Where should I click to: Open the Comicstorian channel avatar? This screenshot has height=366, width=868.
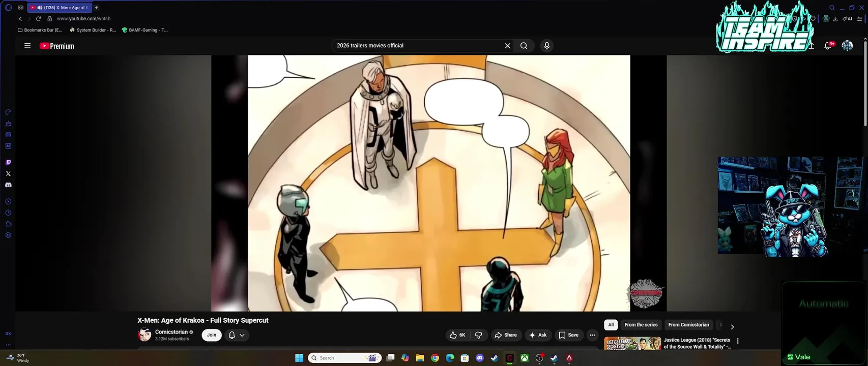point(144,334)
